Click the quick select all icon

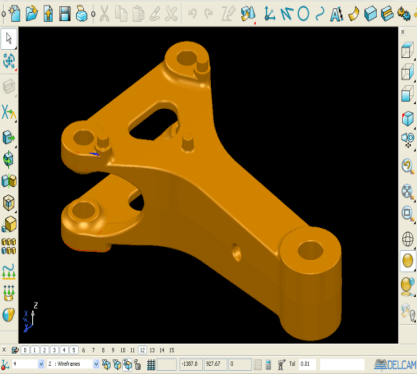9,61
